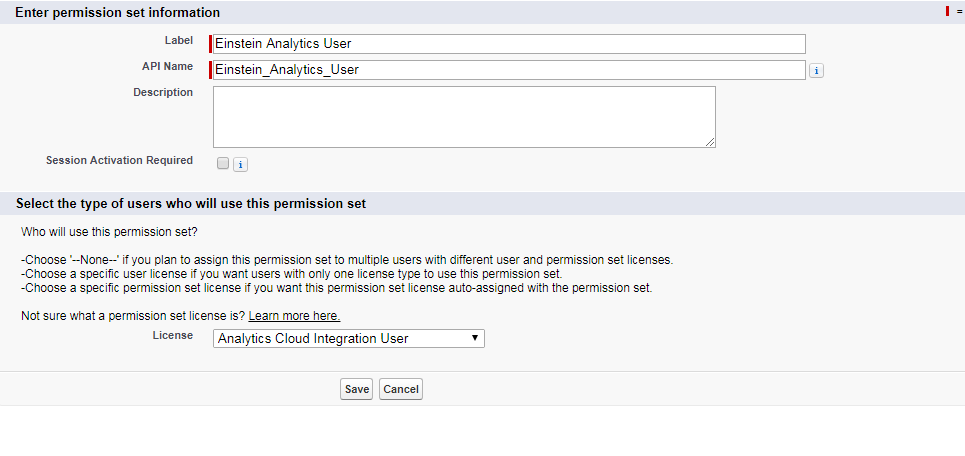Click into the Label text field
This screenshot has width=965, height=456.
pos(508,44)
